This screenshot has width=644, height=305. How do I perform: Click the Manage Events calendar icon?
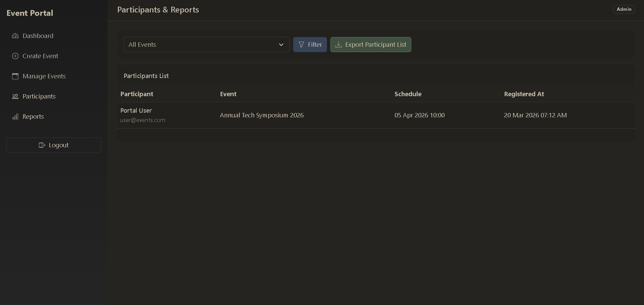(15, 76)
